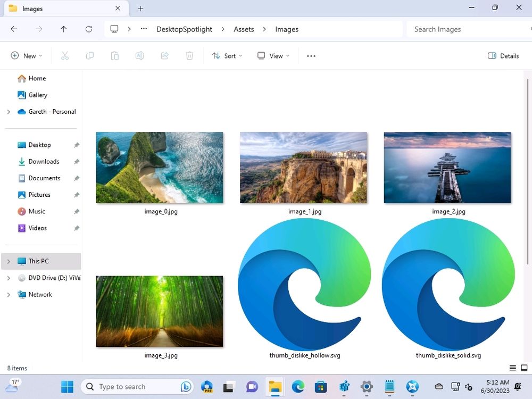532x399 pixels.
Task: Select the image_0.jpg thumbnail
Action: point(160,168)
